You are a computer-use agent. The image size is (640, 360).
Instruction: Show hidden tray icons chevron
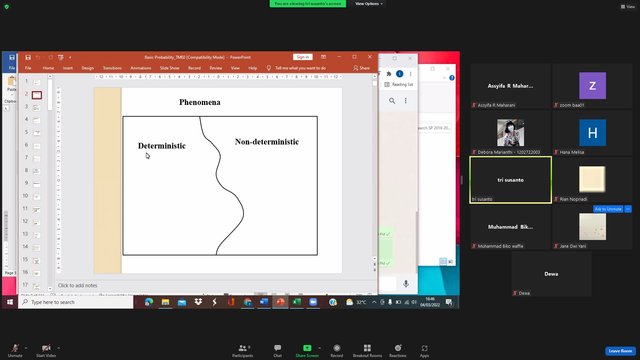coord(374,302)
